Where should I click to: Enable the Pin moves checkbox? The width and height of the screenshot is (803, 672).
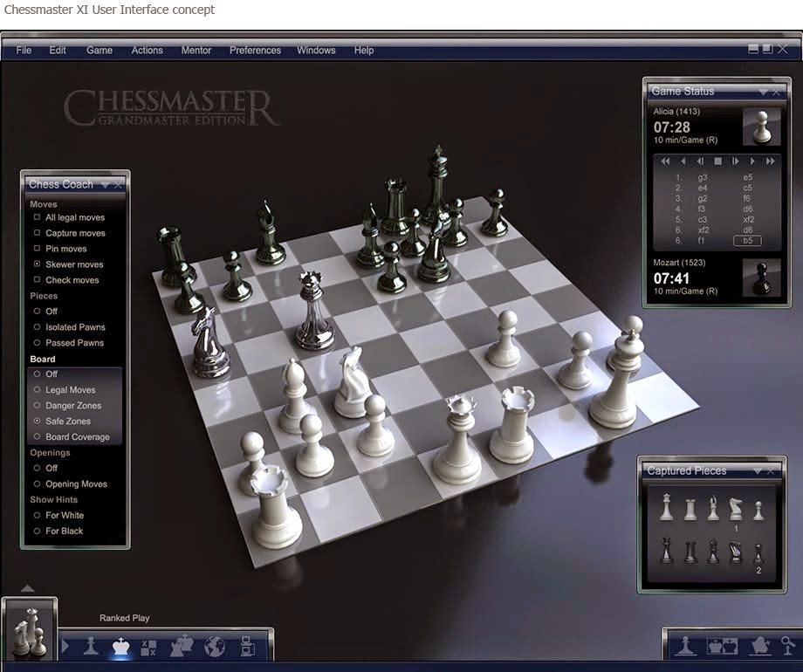(x=37, y=249)
